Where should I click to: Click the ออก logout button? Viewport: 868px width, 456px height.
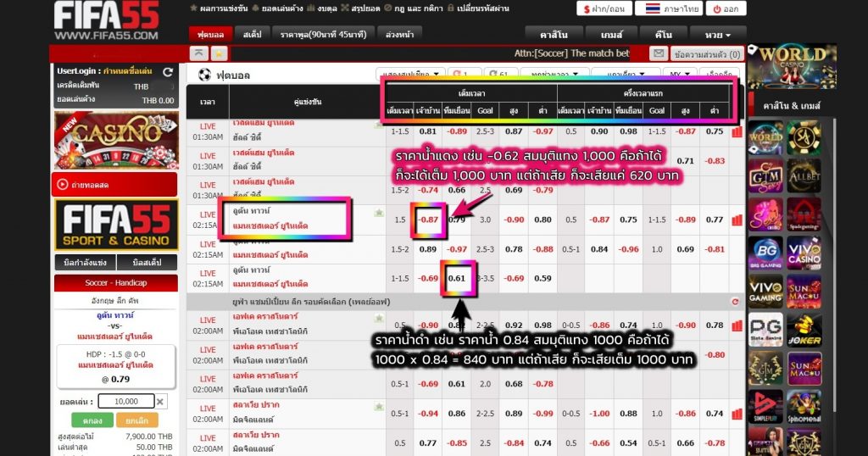726,8
